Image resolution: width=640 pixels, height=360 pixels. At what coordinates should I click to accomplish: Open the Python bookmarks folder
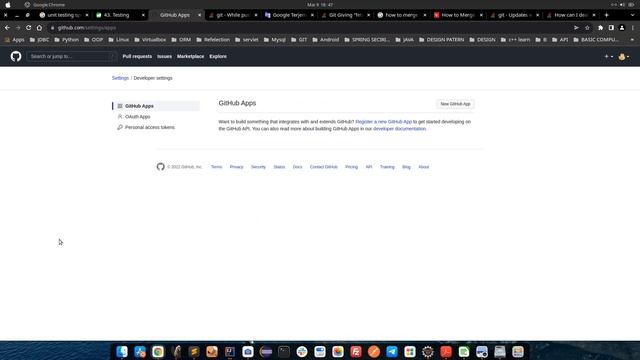pyautogui.click(x=67, y=40)
